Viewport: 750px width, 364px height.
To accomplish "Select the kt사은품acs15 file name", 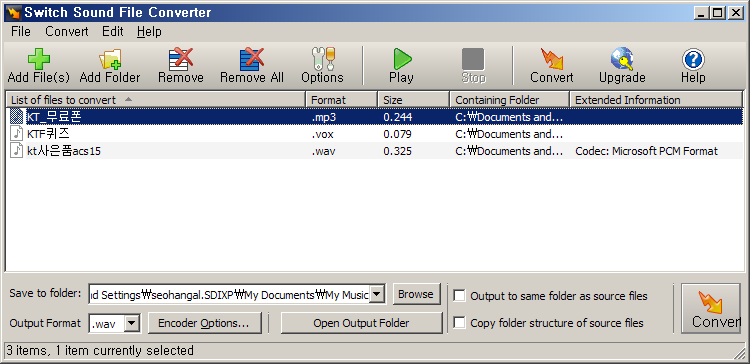I will [64, 152].
